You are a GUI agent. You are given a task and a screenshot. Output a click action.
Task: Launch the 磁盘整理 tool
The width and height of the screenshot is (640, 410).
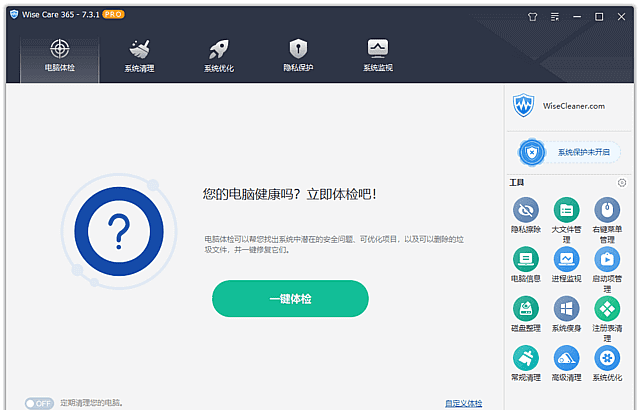(526, 314)
